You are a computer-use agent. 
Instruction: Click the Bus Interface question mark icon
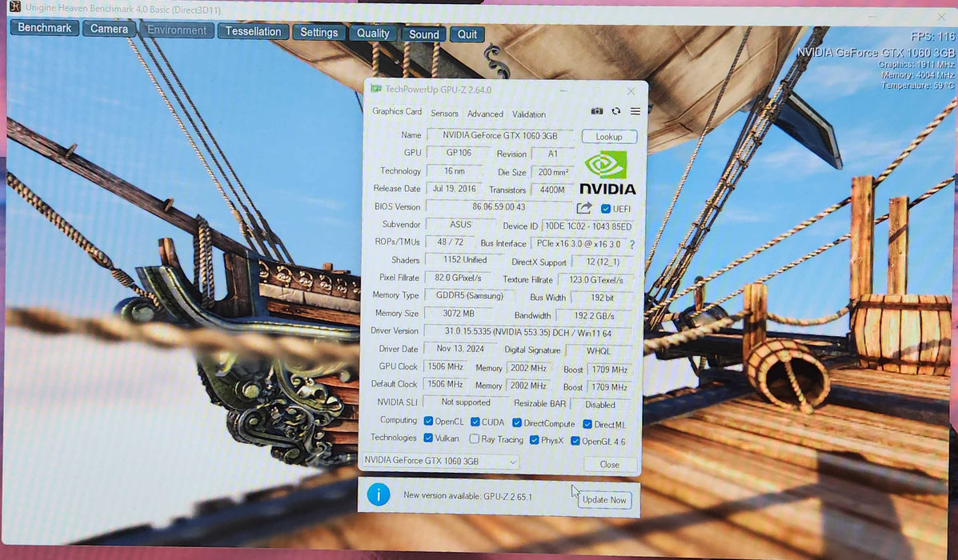click(631, 244)
